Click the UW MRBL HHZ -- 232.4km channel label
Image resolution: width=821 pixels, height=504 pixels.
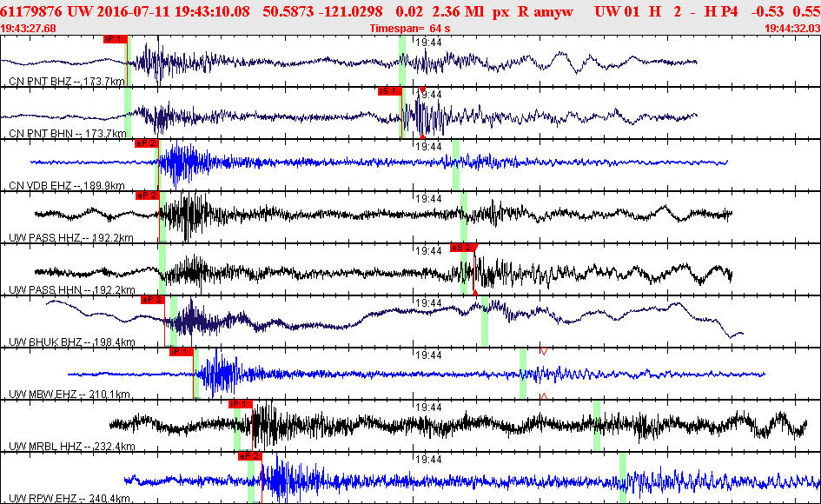coord(72,447)
